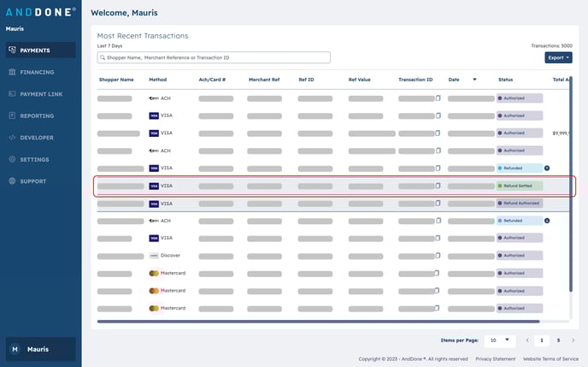Copy transaction ID in the Discover row
Viewport: 588px width, 367px height.
click(438, 256)
